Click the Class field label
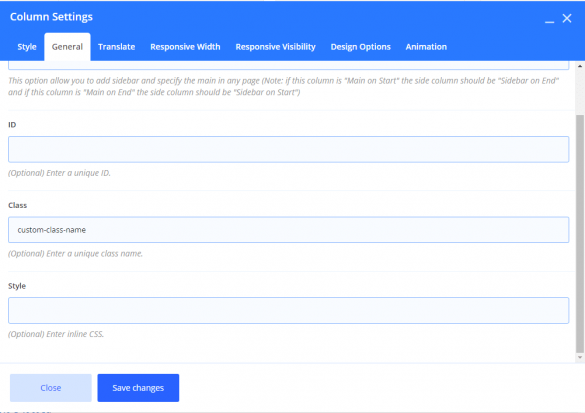Screen dimensions: 585x413 click(x=18, y=205)
